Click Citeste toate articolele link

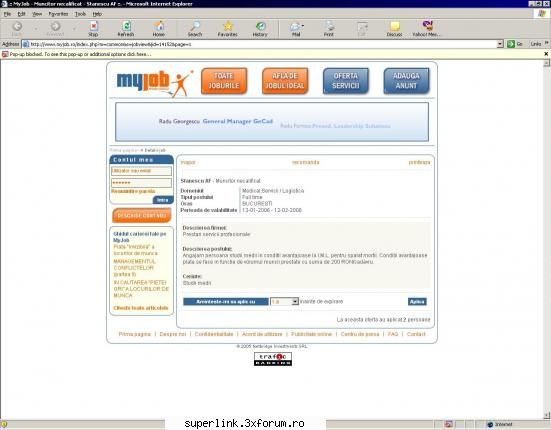coord(141,308)
